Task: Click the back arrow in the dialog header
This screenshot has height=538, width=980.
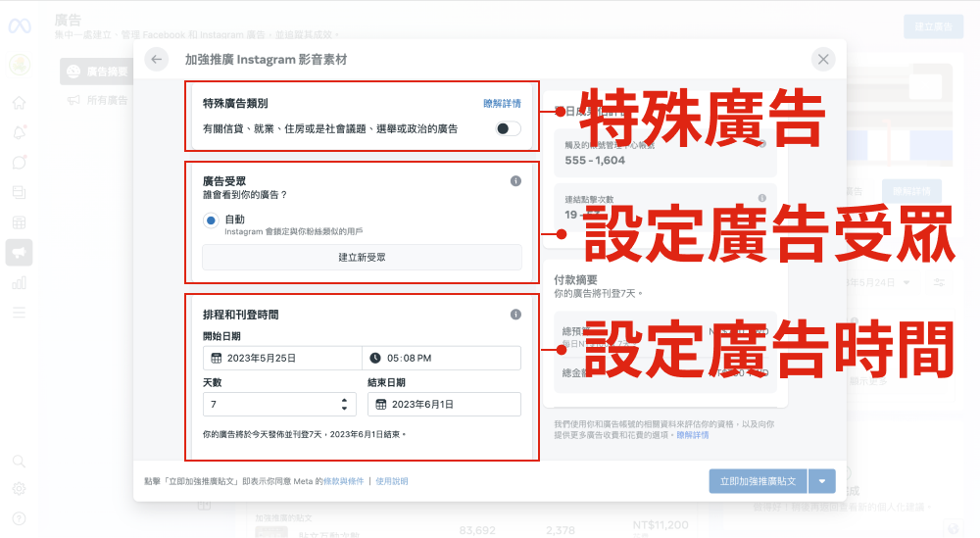Action: tap(157, 60)
